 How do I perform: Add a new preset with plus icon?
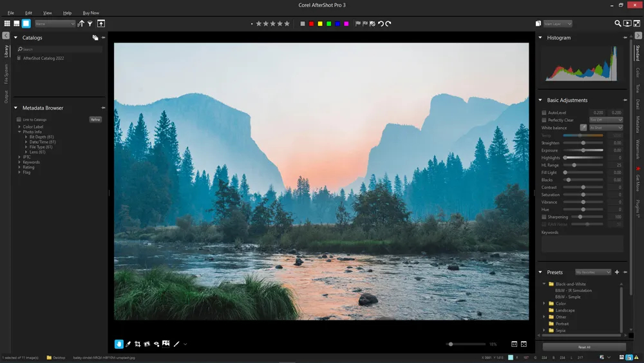(x=617, y=272)
